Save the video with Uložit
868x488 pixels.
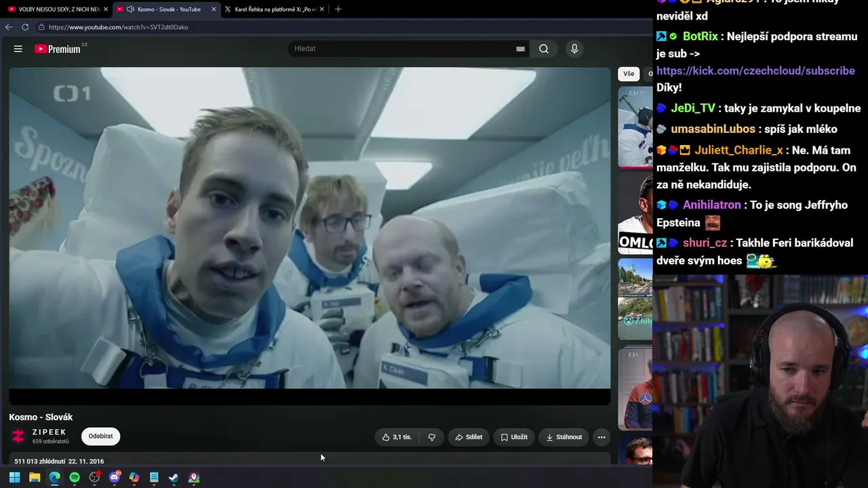click(x=514, y=437)
